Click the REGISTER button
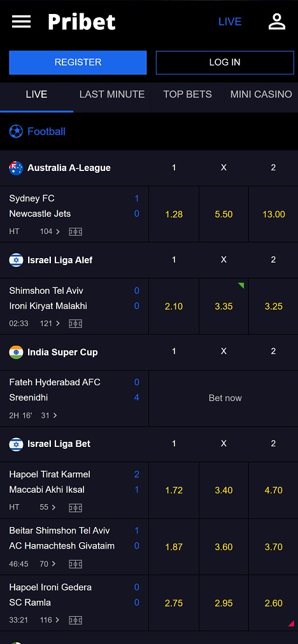298x644 pixels. tap(78, 62)
